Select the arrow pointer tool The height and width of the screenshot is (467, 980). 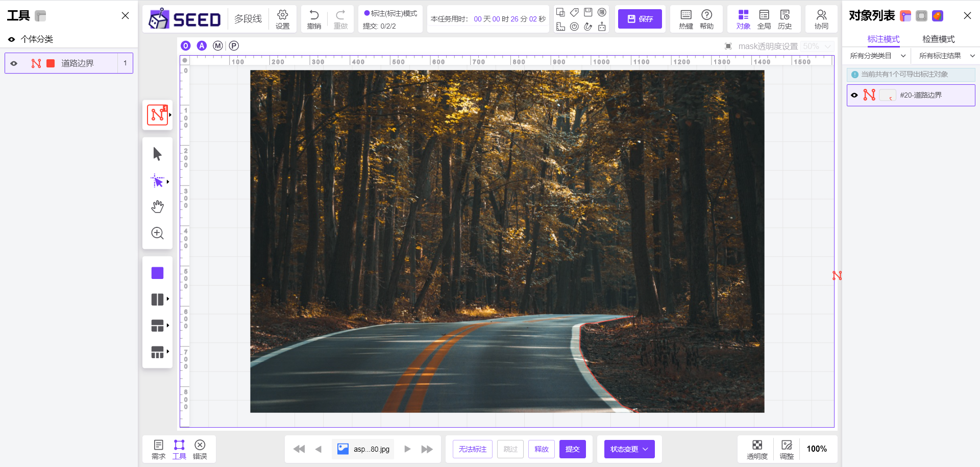click(x=157, y=154)
